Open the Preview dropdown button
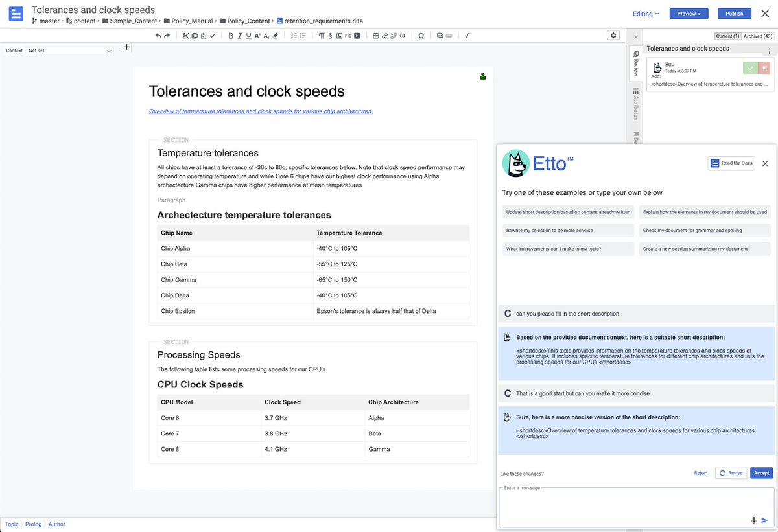 click(689, 14)
